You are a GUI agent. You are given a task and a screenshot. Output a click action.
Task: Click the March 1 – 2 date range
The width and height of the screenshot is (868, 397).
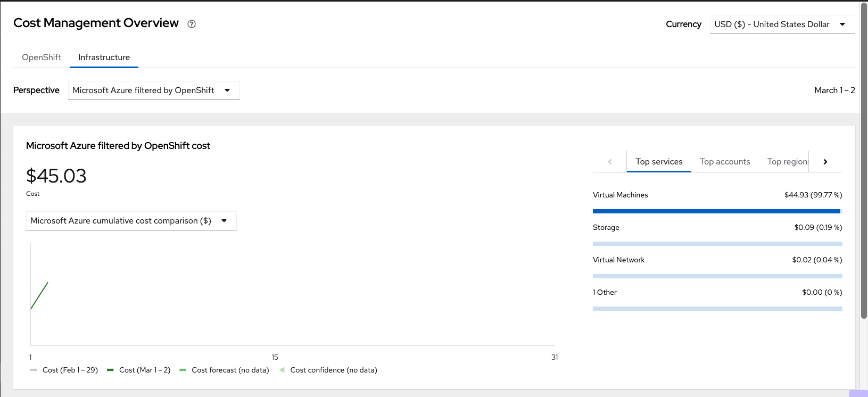click(834, 90)
